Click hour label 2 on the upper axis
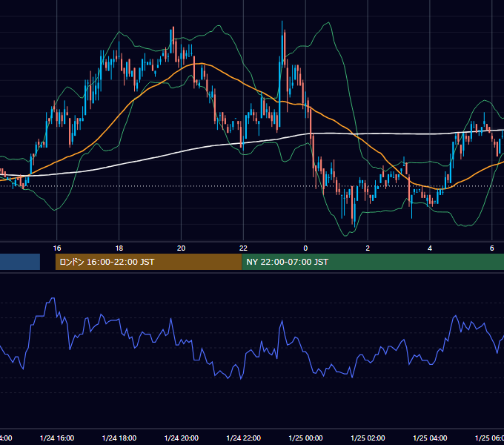This screenshot has height=445, width=504. pyautogui.click(x=368, y=248)
